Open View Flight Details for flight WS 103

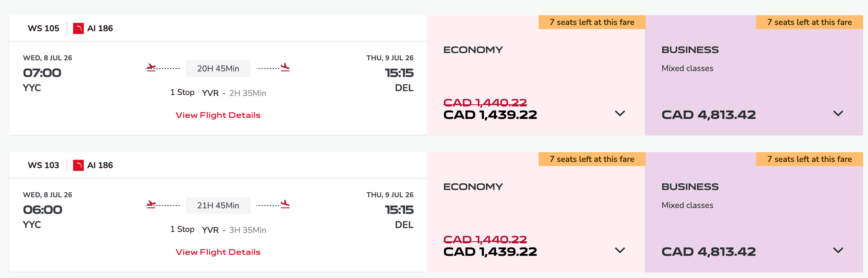(218, 252)
